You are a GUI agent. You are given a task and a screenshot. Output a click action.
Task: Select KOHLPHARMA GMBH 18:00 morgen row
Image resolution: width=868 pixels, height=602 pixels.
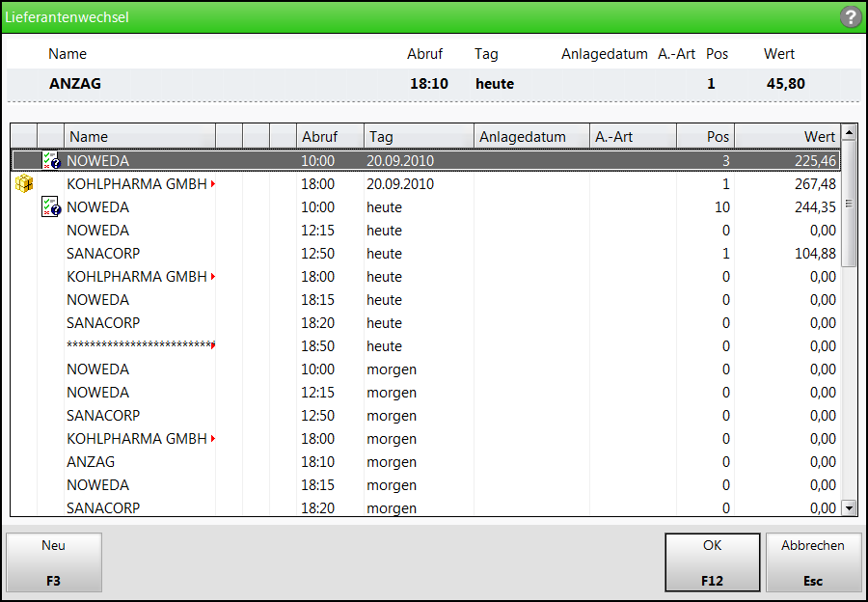425,439
